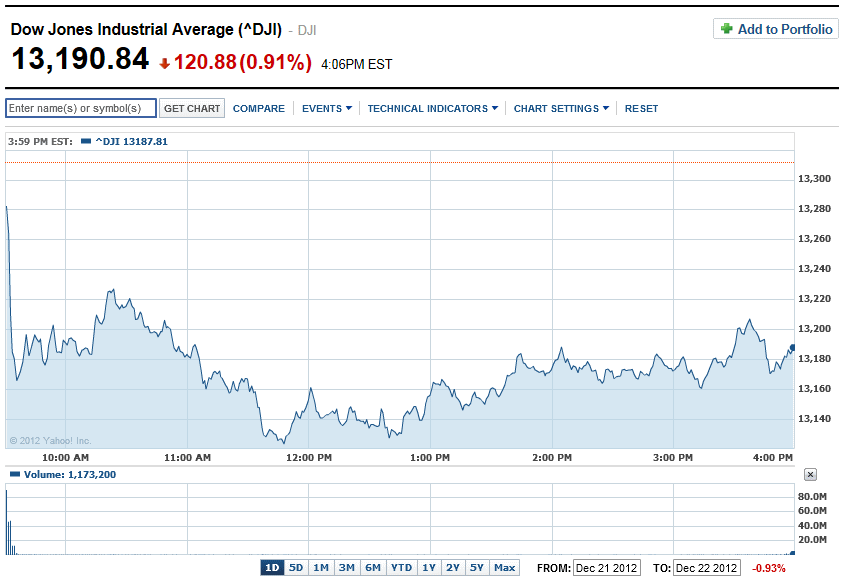Click the green plus Add to Portfolio icon
The width and height of the screenshot is (848, 578).
[x=727, y=29]
